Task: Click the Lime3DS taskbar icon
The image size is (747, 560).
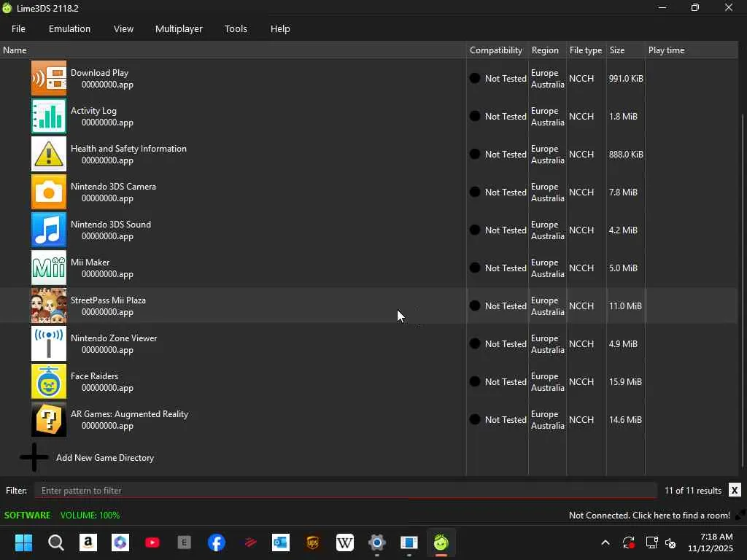Action: [441, 542]
